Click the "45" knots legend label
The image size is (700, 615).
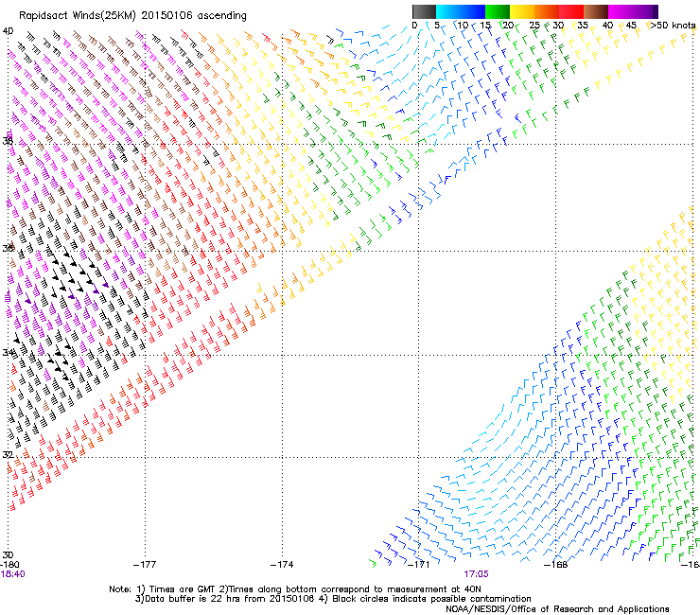(x=631, y=26)
